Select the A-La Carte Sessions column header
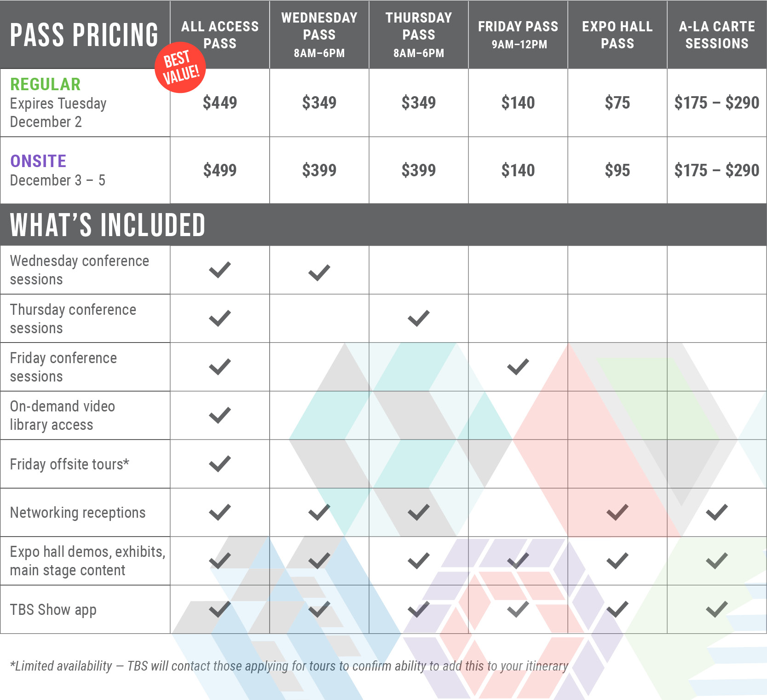 coord(717,35)
